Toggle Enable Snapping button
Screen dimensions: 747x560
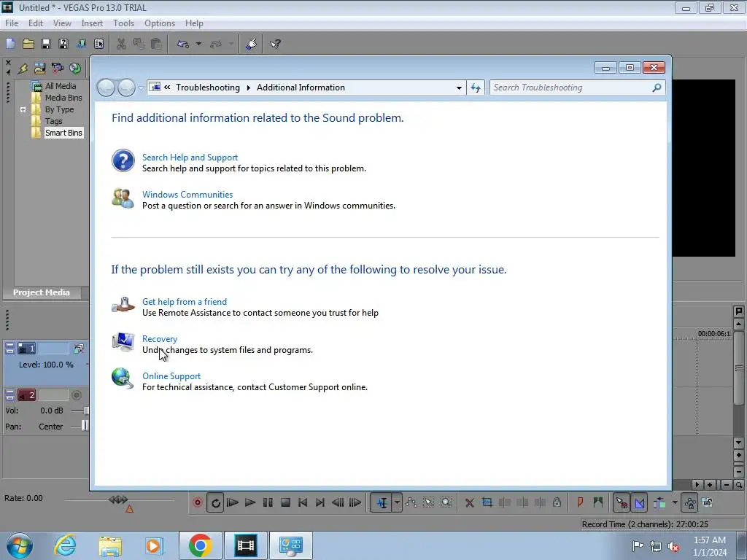pyautogui.click(x=622, y=503)
